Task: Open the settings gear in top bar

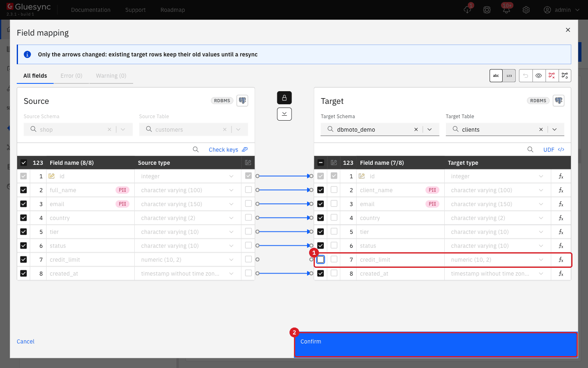Action: (526, 10)
